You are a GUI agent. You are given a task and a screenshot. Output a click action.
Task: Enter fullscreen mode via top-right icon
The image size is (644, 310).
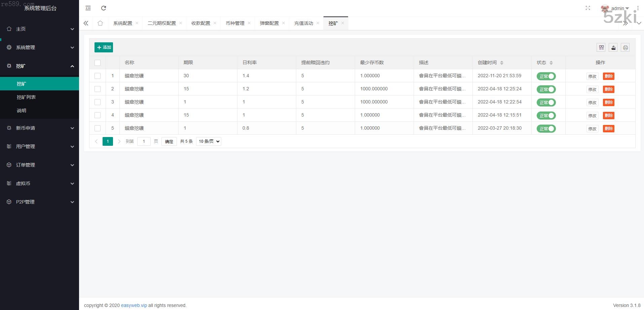[x=588, y=8]
